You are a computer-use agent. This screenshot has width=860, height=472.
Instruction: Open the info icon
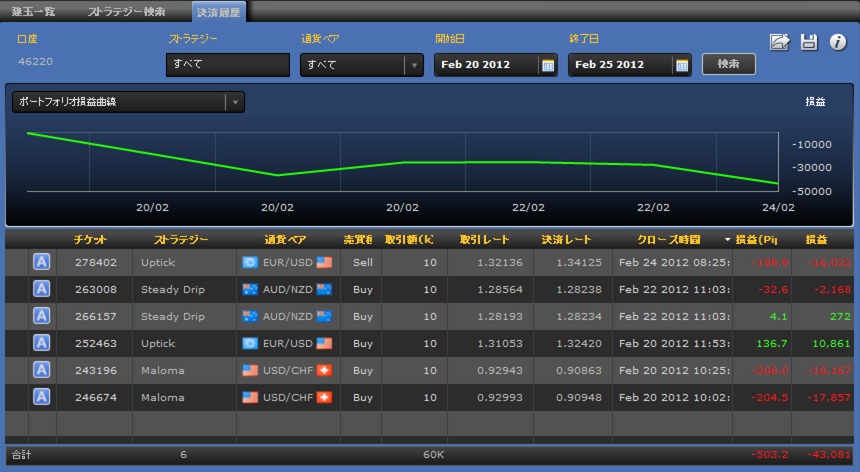pos(838,42)
